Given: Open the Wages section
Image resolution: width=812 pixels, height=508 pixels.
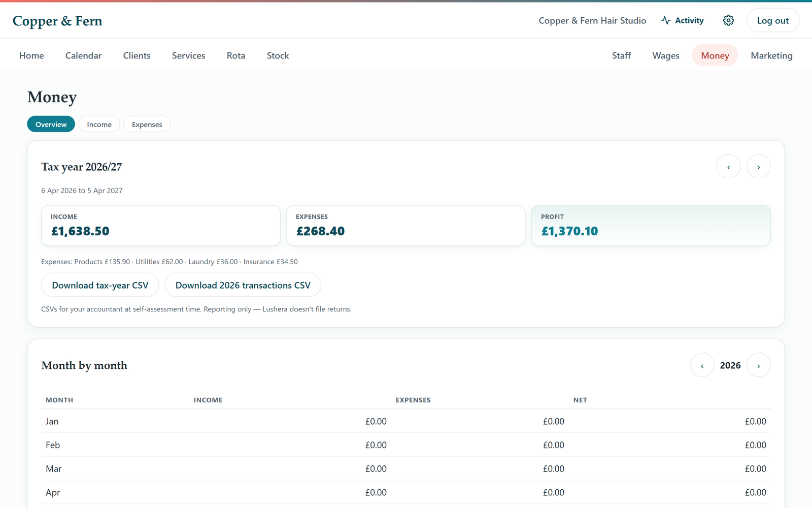Looking at the screenshot, I should [x=666, y=55].
